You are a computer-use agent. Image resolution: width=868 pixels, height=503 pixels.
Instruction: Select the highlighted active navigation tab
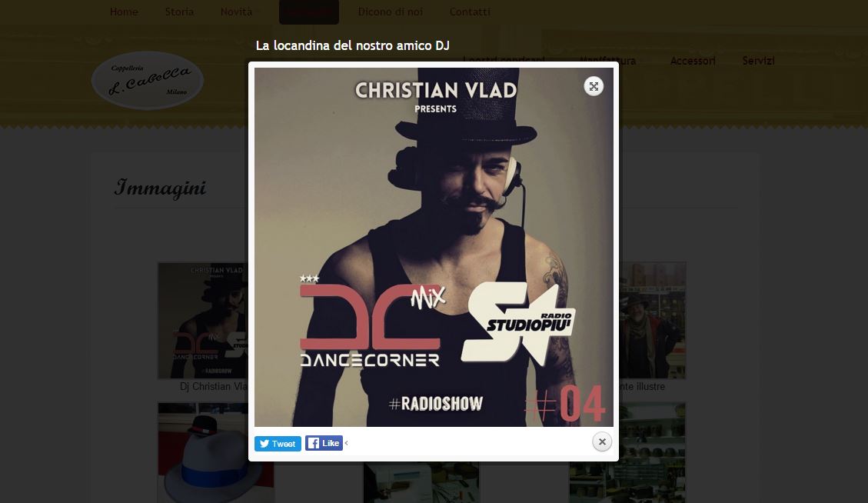(309, 12)
